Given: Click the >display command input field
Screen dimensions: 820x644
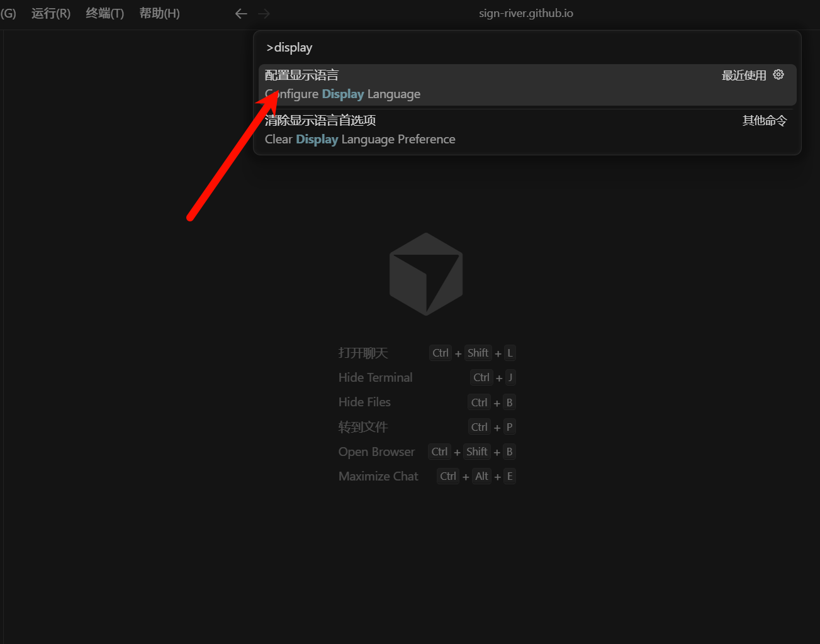Looking at the screenshot, I should (x=527, y=48).
